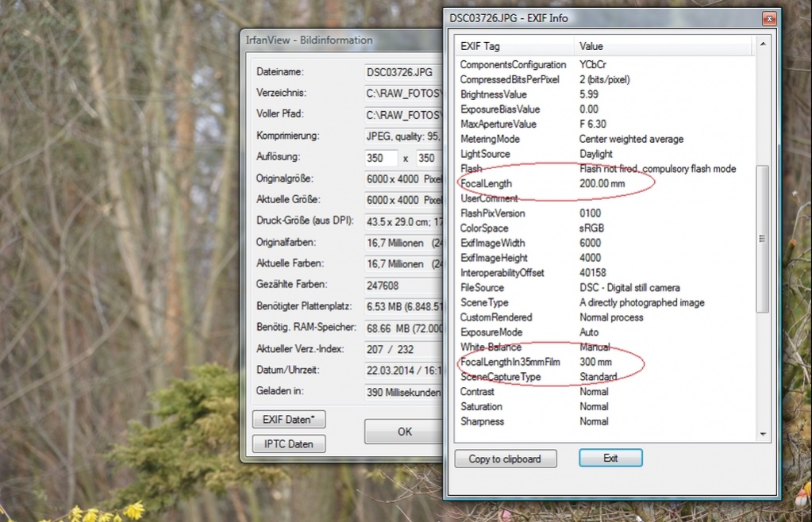Click the Dateiname field showing DSC03726.JPG
Viewport: 812px width, 522px height.
[x=402, y=71]
